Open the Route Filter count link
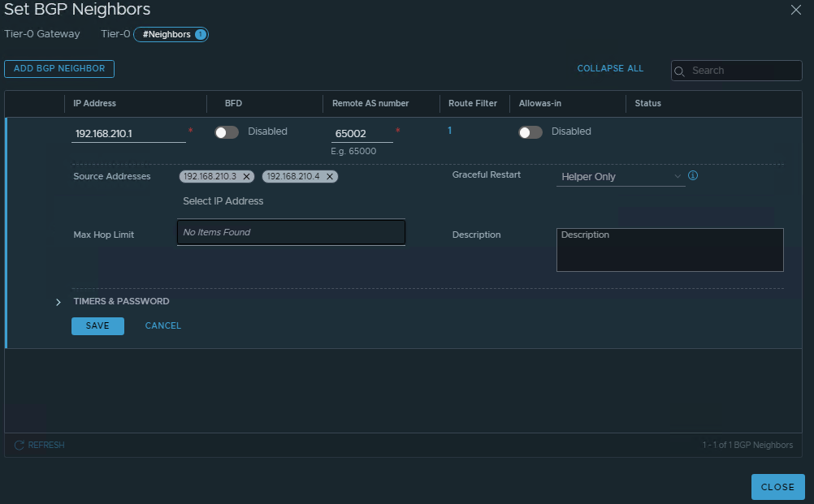Screen dimensions: 814x504 450,131
